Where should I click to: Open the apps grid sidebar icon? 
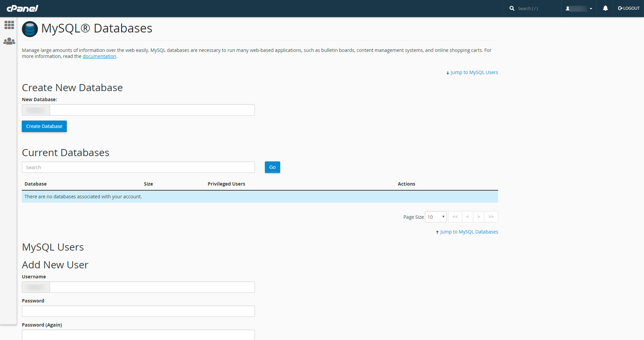click(9, 25)
